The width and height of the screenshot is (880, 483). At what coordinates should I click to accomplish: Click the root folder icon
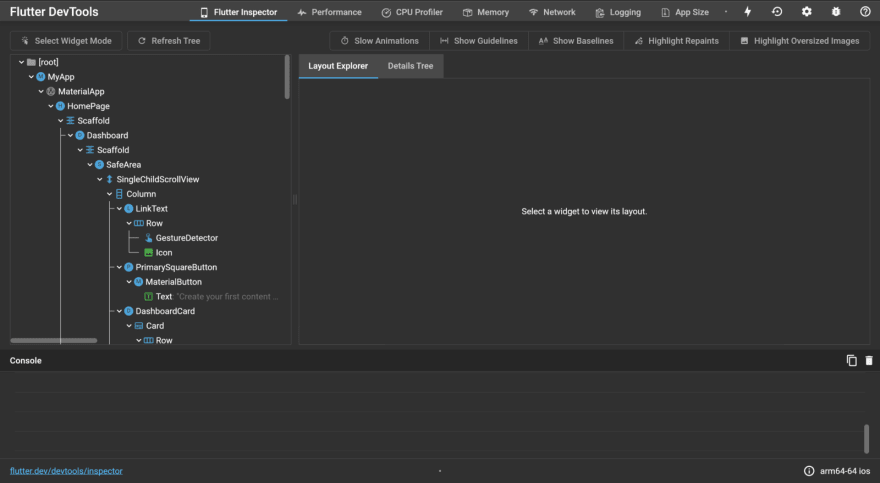coord(31,62)
